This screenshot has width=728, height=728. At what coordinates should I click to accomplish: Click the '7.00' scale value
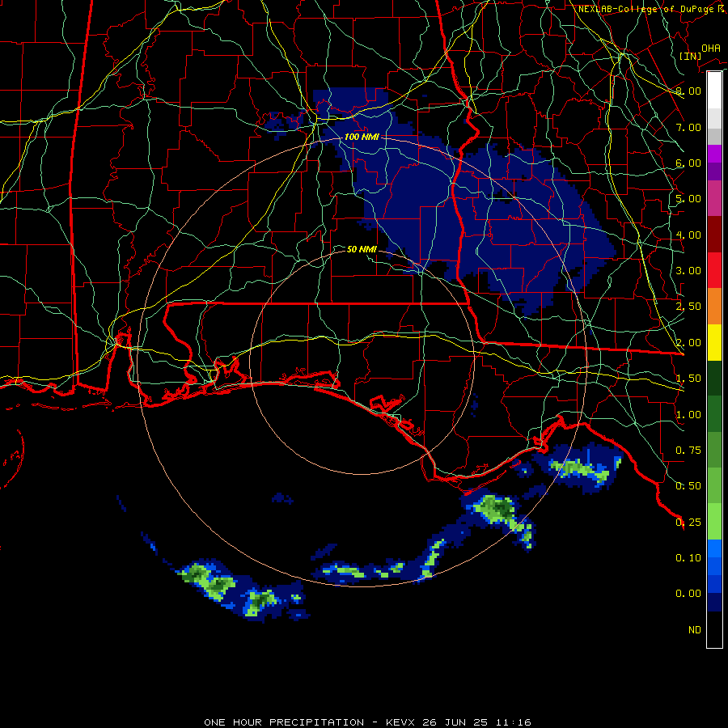click(x=688, y=127)
